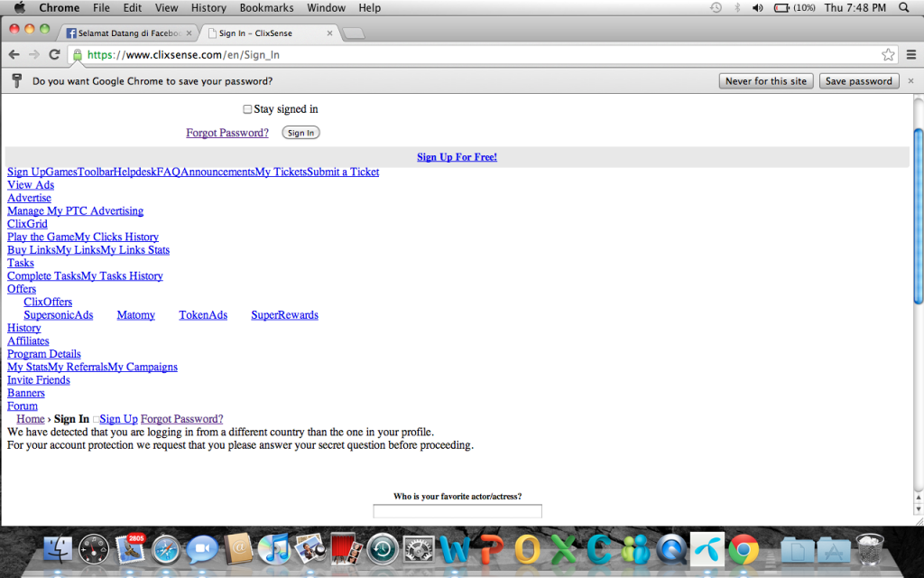924x578 pixels.
Task: Open the Trash in the dock
Action: 870,550
